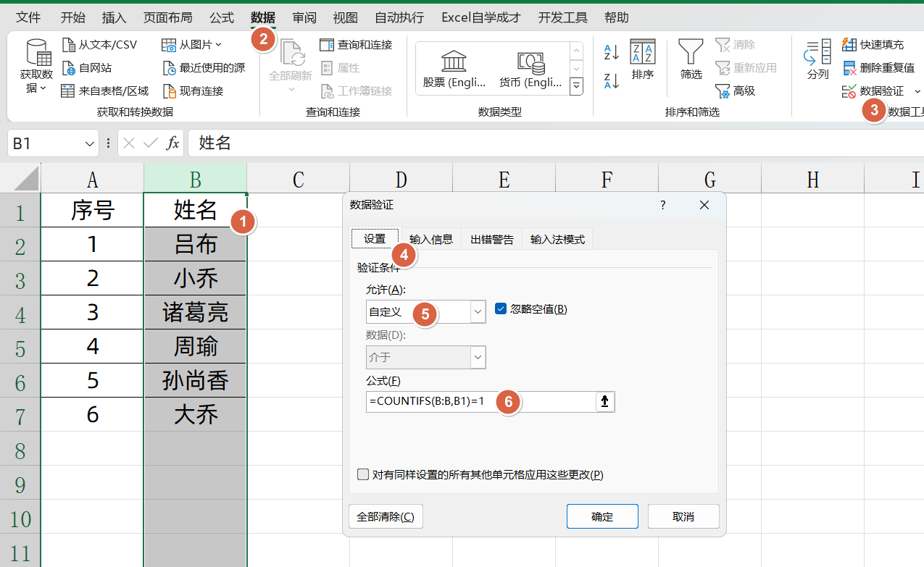Click the 全部清除 button
The image size is (924, 567).
(x=386, y=516)
